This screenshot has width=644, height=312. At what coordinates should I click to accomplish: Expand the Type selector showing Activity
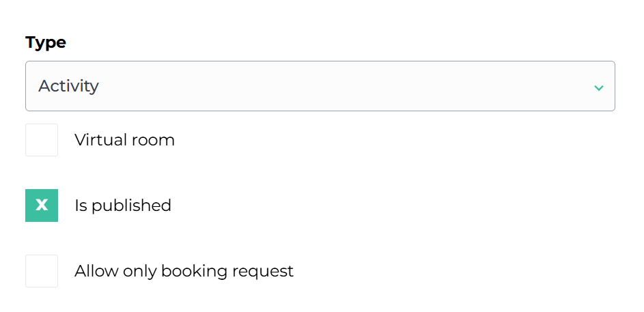click(x=320, y=86)
